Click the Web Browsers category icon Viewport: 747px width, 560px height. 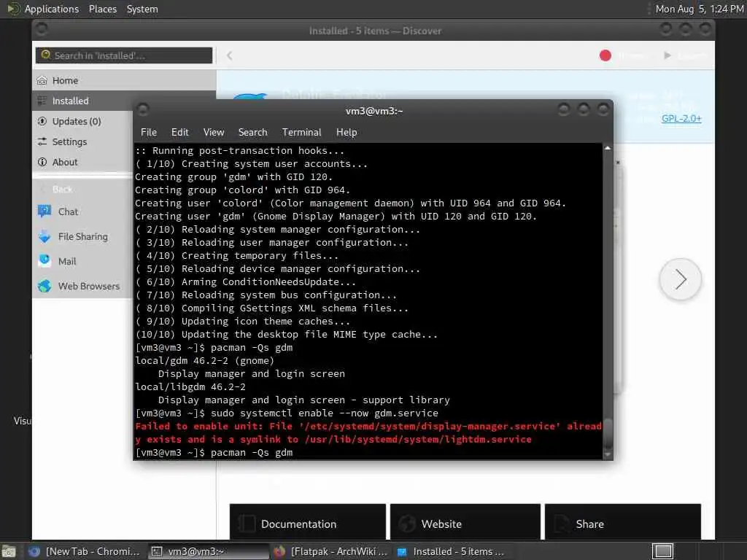44,286
